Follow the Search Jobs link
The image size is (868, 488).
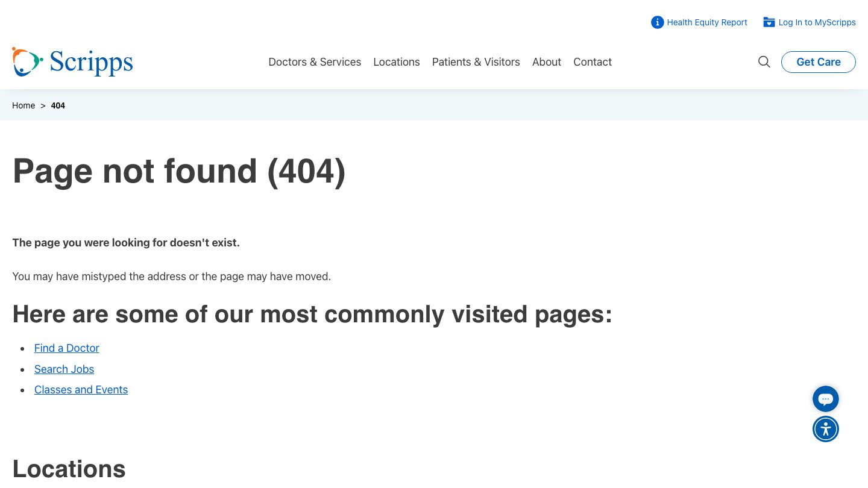64,369
